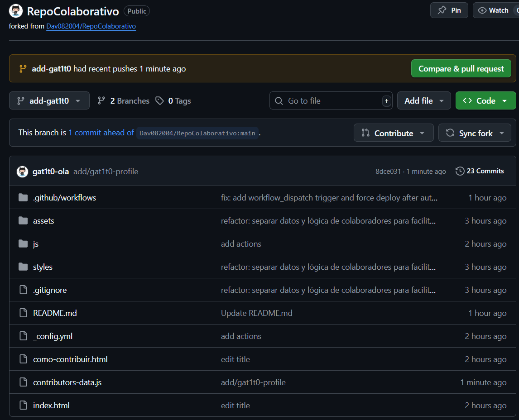Open 'add actions' commit message in js row
This screenshot has height=420, width=519.
tap(241, 244)
